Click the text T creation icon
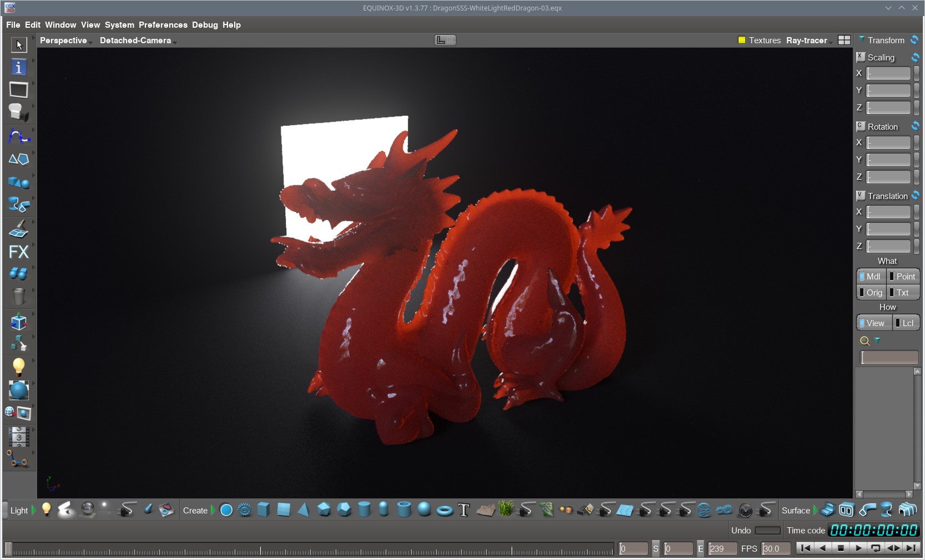This screenshot has height=560, width=925. coord(464,510)
